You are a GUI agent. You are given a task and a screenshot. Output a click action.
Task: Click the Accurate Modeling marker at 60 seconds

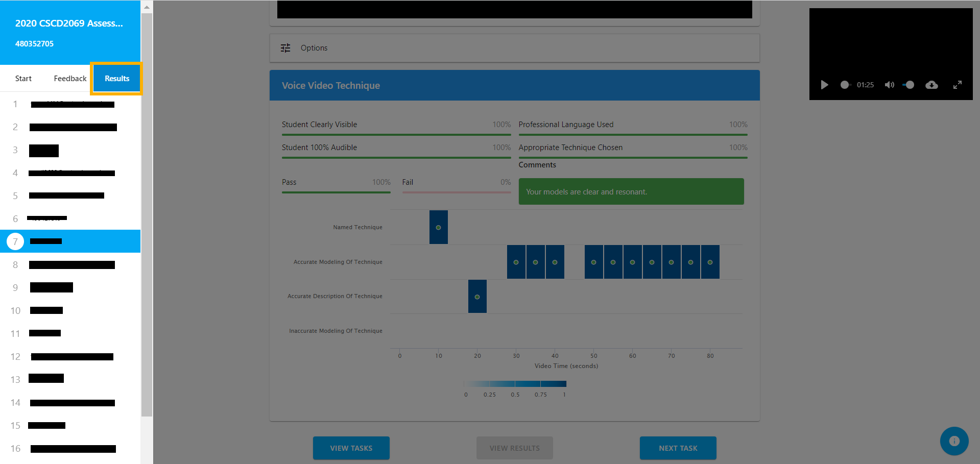point(633,262)
